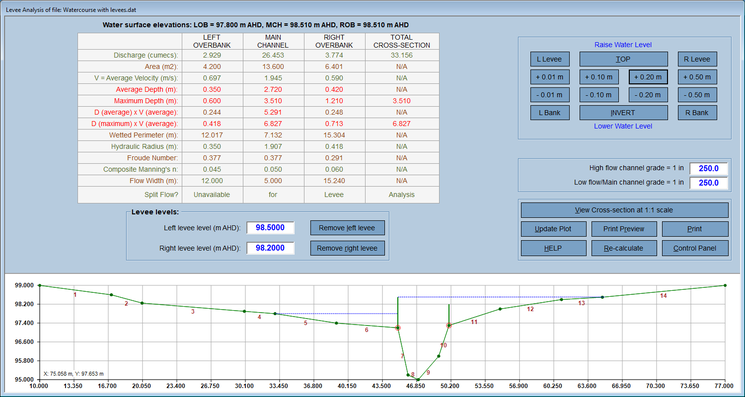Increase water level by 0.01 m
Viewport: 745px width, 397px height.
pyautogui.click(x=550, y=76)
